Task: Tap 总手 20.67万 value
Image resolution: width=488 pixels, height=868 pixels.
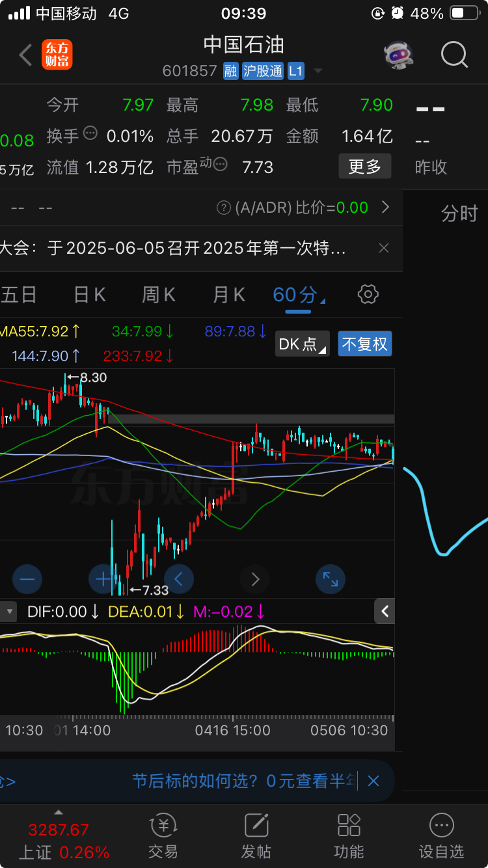Action: tap(242, 136)
